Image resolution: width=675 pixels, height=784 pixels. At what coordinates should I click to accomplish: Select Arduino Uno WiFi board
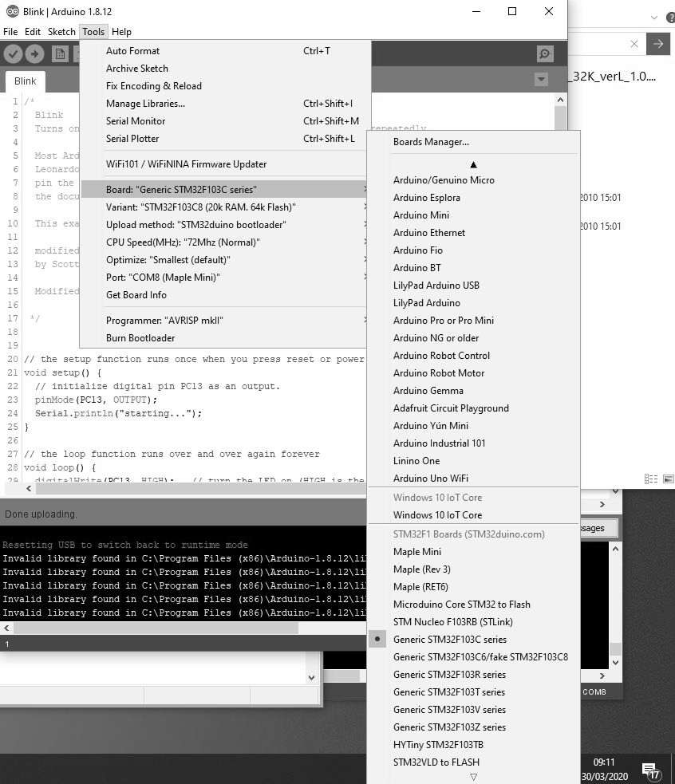pyautogui.click(x=473, y=478)
